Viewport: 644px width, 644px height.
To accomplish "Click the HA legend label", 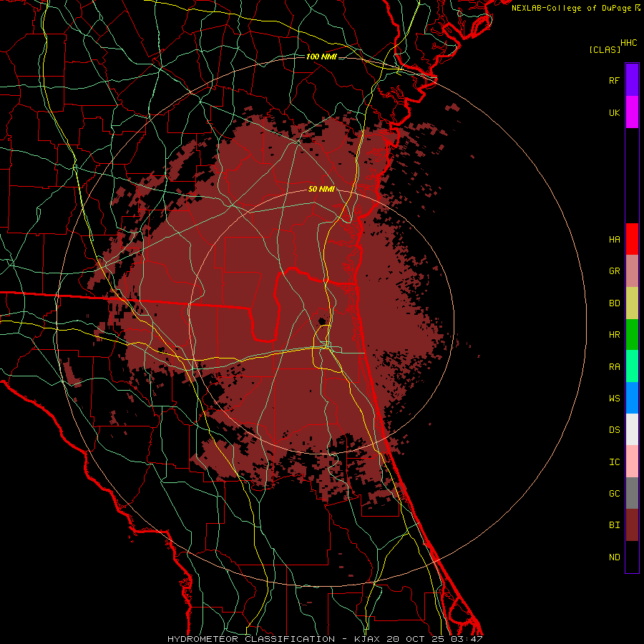I will click(615, 240).
